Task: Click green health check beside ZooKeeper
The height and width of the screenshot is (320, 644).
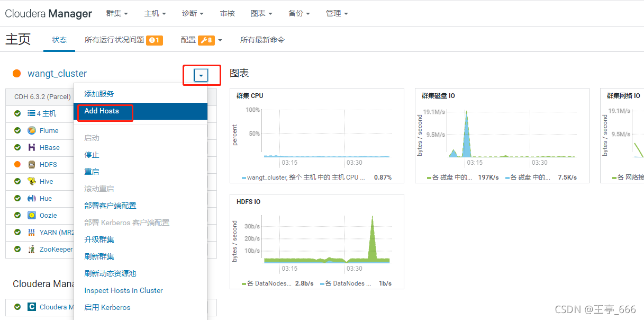Action: point(17,249)
